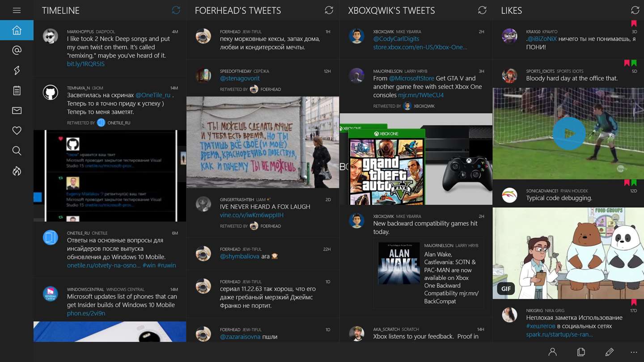
Task: Open search magnifier icon
Action: pos(17,151)
